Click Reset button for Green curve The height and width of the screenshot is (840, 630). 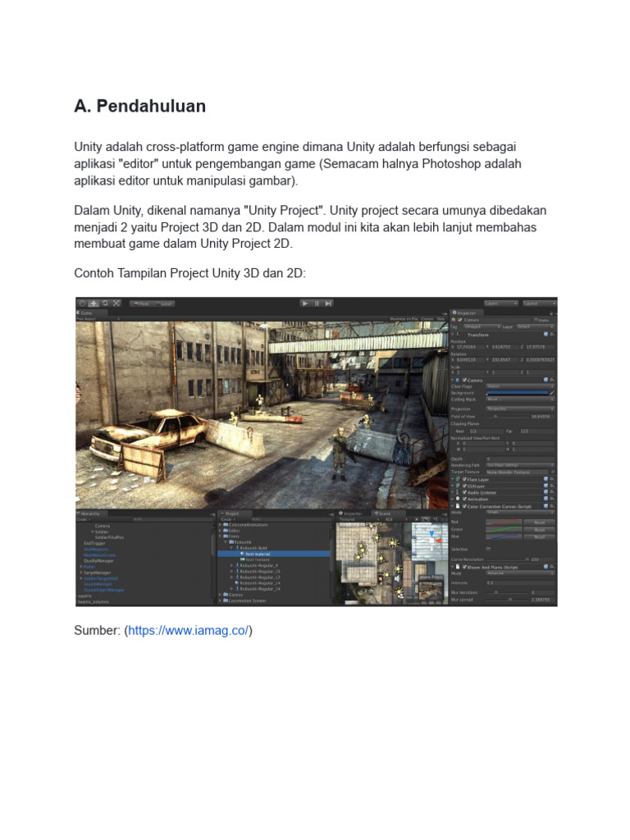point(539,530)
